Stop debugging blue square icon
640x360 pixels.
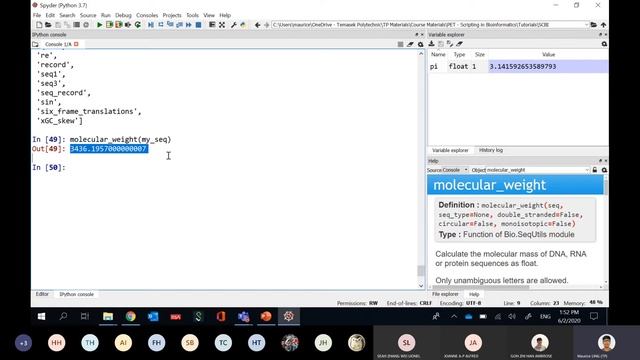[x=198, y=25]
